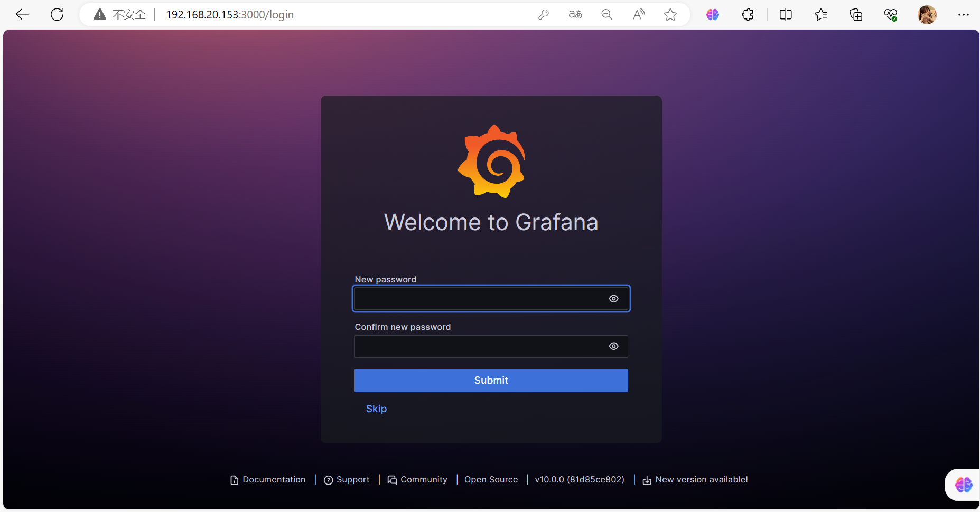Click version v10.0.0 (81d85ce802) link
This screenshot has width=980, height=512.
(580, 480)
